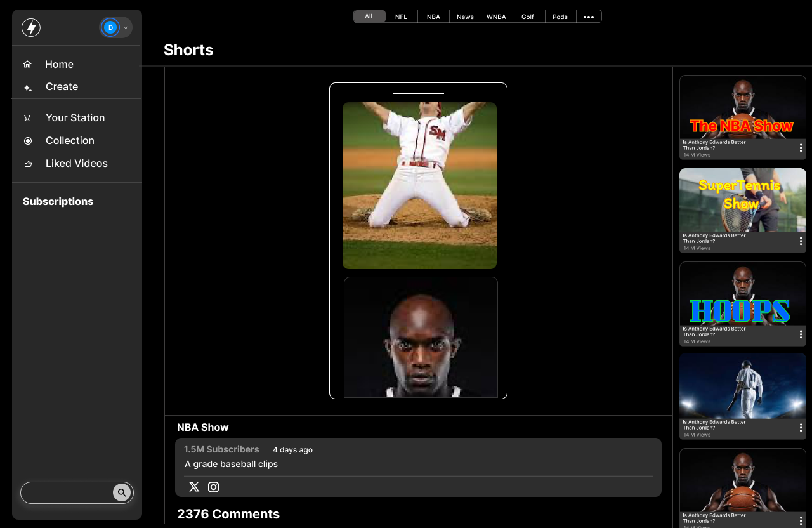Open the user avatar D profile
Viewport: 812px width, 528px height.
(x=110, y=27)
